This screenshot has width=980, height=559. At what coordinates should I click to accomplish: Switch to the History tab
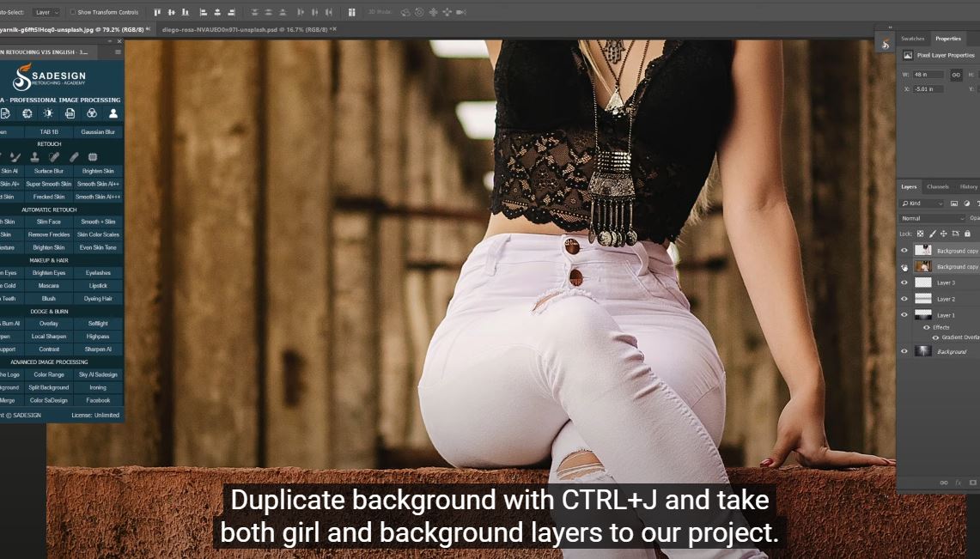coord(968,186)
